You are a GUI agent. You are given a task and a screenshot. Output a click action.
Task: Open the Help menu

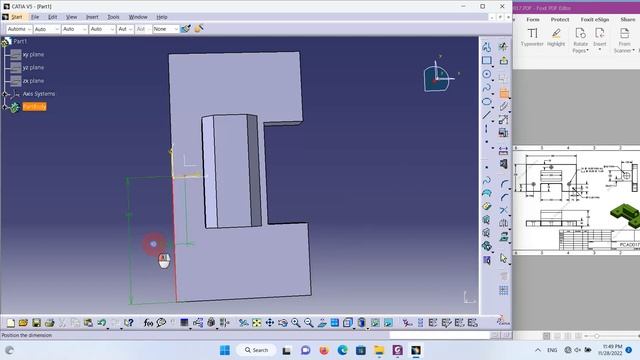[x=162, y=17]
